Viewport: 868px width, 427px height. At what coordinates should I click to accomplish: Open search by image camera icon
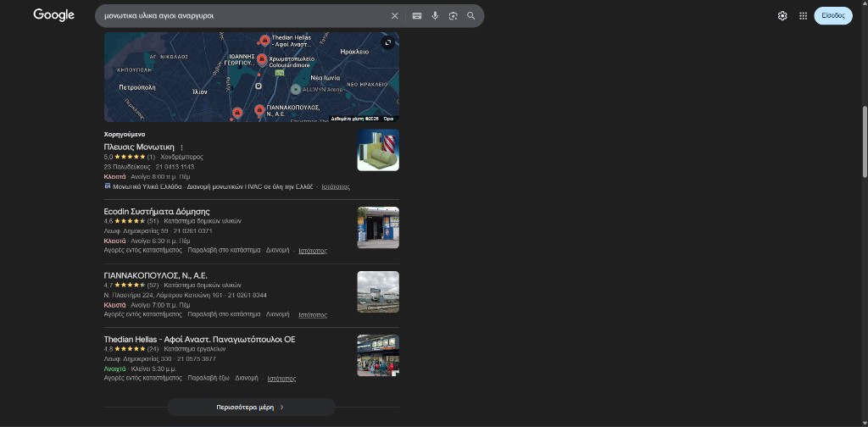[x=453, y=16]
